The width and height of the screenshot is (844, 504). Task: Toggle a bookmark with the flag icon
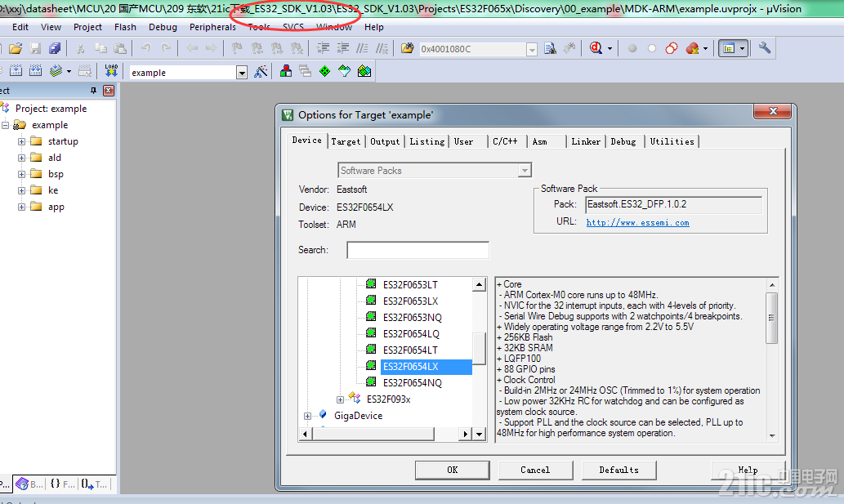(237, 49)
